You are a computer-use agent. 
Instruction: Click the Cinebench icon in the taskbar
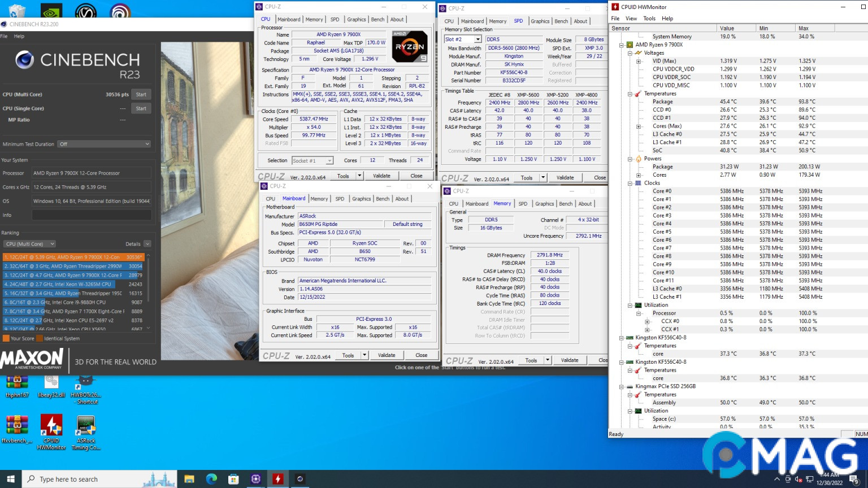coord(300,478)
